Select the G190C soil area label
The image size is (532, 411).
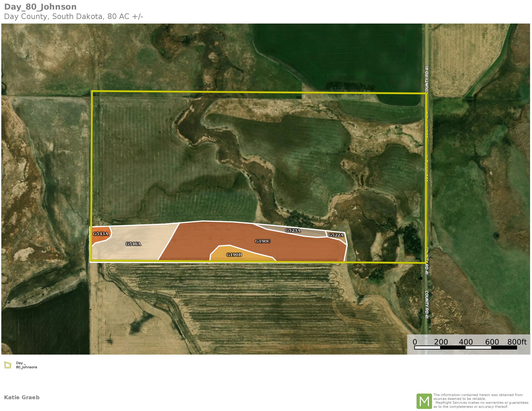pyautogui.click(x=263, y=241)
